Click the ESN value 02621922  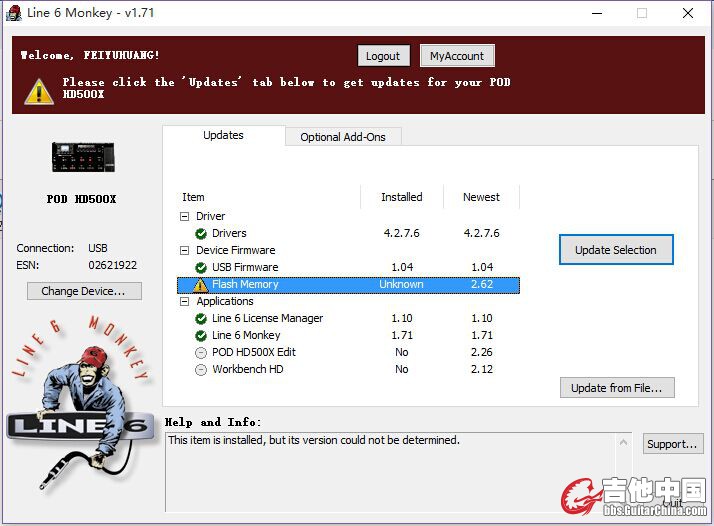[112, 266]
